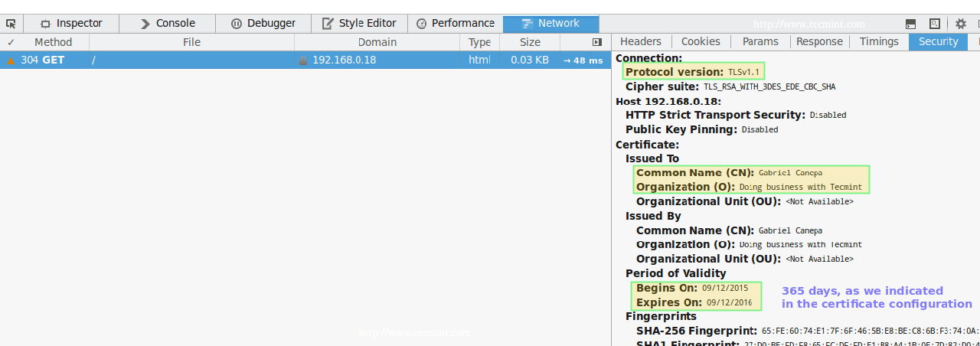Open the Performance tab
This screenshot has height=346, width=980.
(x=456, y=24)
